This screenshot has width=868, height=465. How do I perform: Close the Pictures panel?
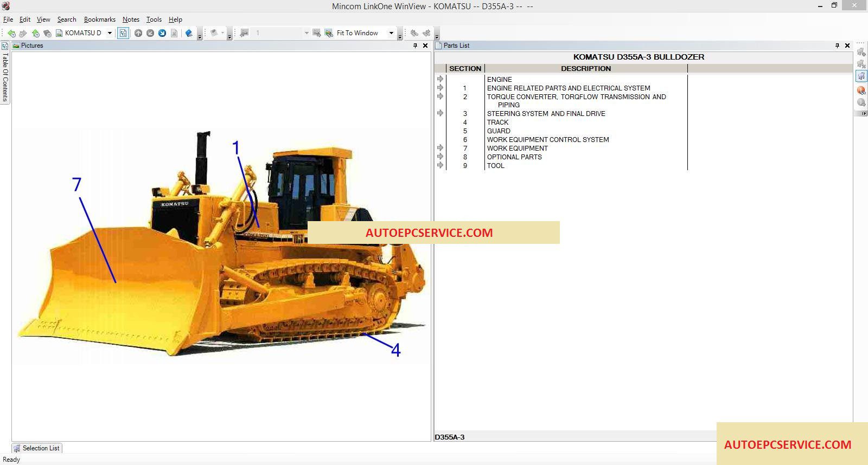click(425, 46)
